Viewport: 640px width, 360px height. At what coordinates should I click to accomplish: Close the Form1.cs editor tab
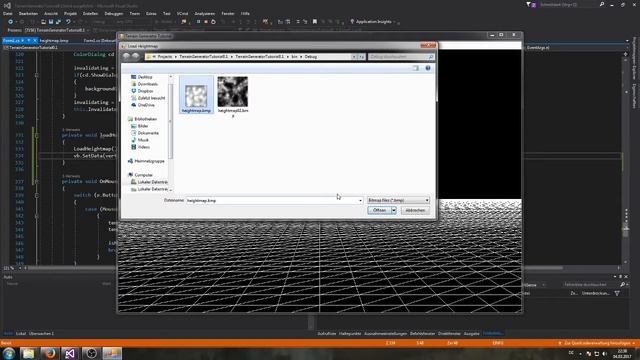(x=35, y=40)
